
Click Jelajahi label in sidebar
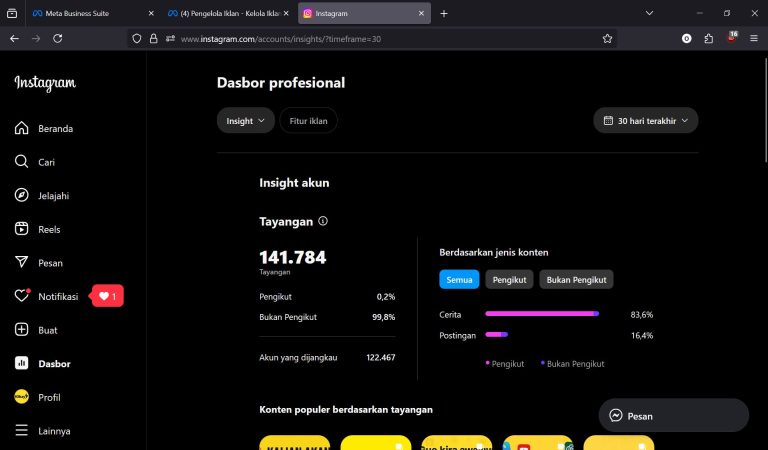pos(53,195)
